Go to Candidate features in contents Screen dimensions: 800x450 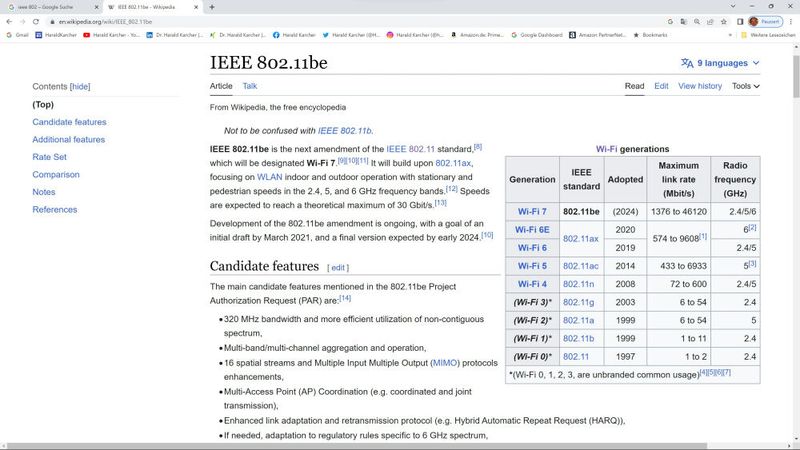[69, 122]
